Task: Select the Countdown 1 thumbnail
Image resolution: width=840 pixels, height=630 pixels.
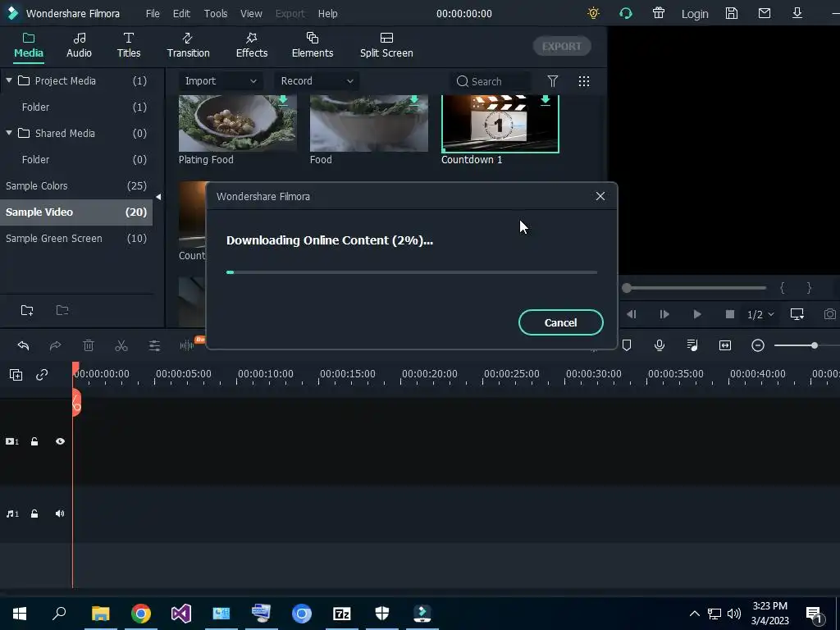Action: point(500,124)
